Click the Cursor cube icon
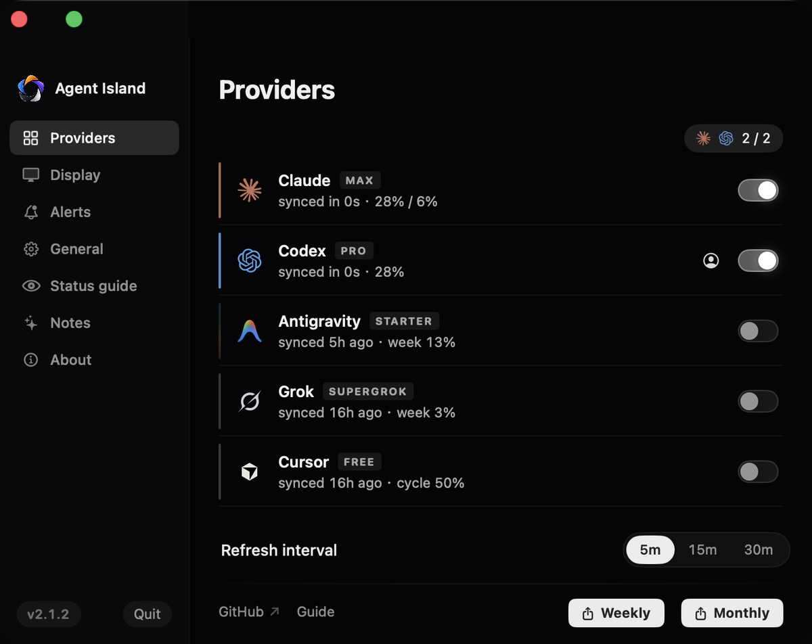Screen dimensions: 812x644 [x=250, y=471]
